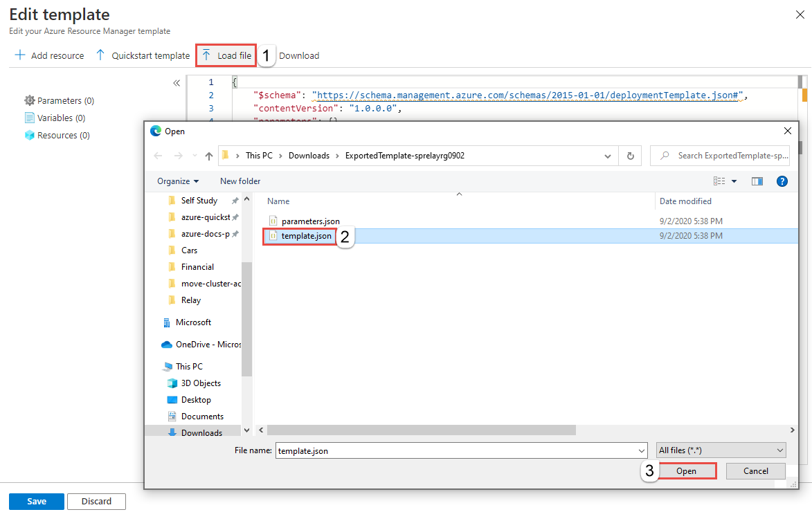Click the Resources cube icon
Screen dimensions: 812x512
coord(30,135)
